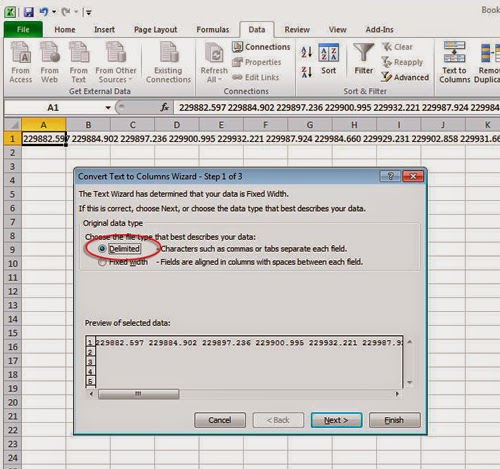Click the preview horizontal scroll thumb
The height and width of the screenshot is (469, 500).
(x=138, y=394)
